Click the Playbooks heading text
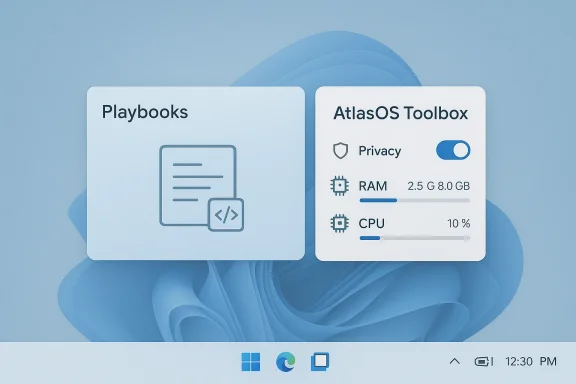 (x=145, y=112)
